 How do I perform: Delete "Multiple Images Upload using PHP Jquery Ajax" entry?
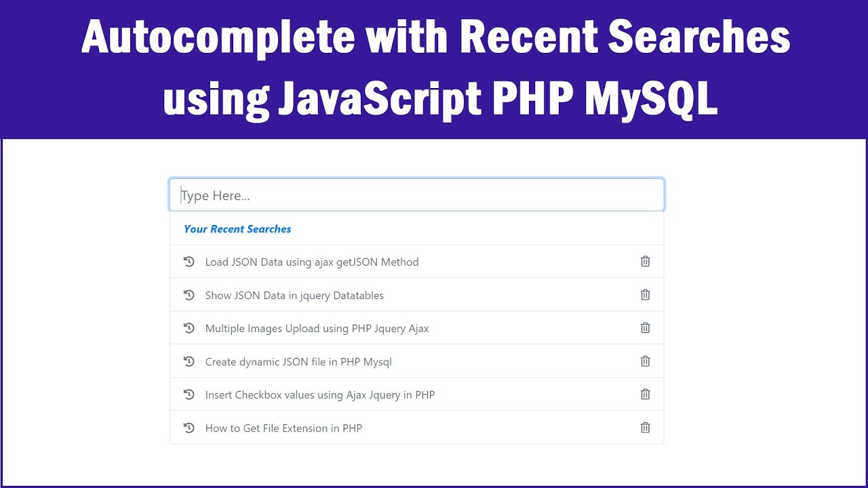(x=645, y=328)
